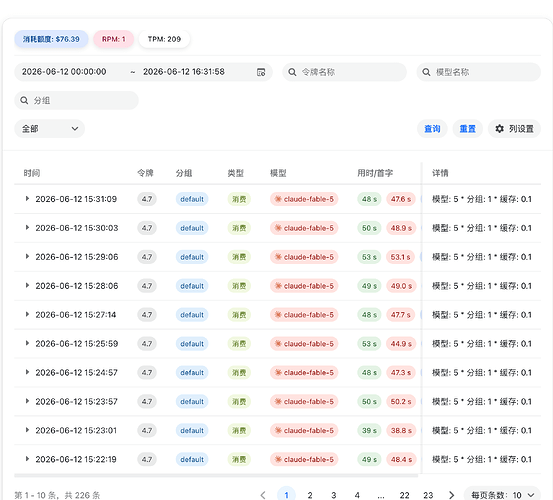Image resolution: width=553 pixels, height=500 pixels.
Task: Click the 53 s duration in 15:25:59 row
Action: tap(369, 344)
